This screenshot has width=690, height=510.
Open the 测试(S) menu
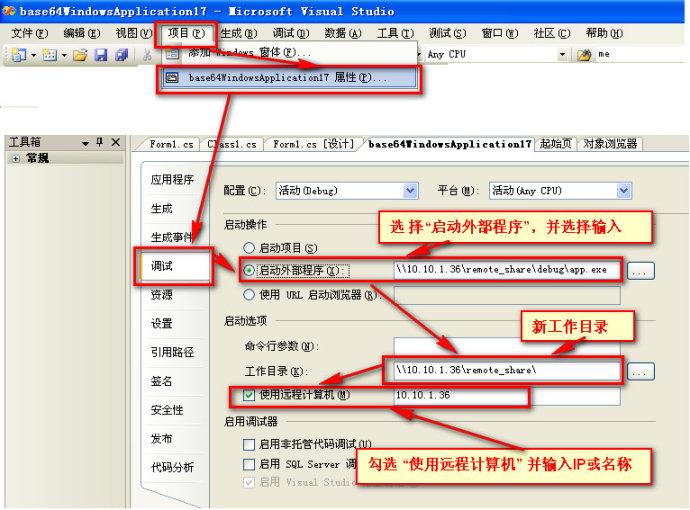448,33
